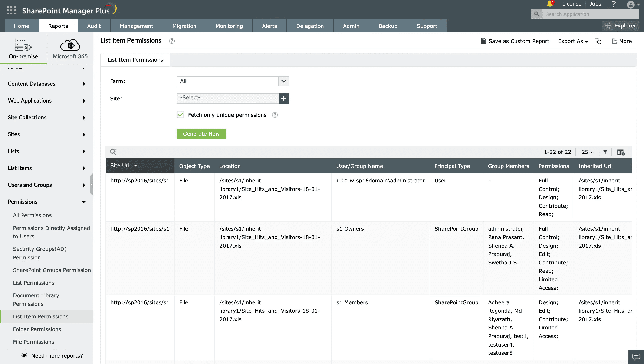Screen dimensions: 644x364
Task: Open the File Permissions report
Action: [x=33, y=342]
